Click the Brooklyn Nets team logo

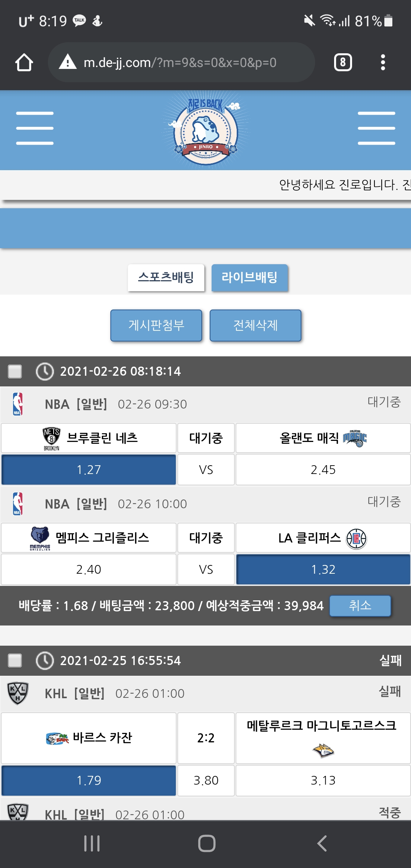pyautogui.click(x=51, y=438)
